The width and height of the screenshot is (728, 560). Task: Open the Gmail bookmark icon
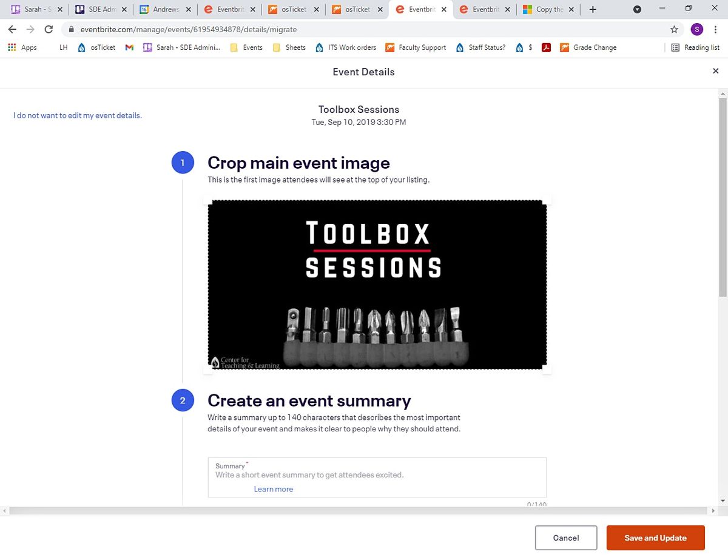click(129, 47)
